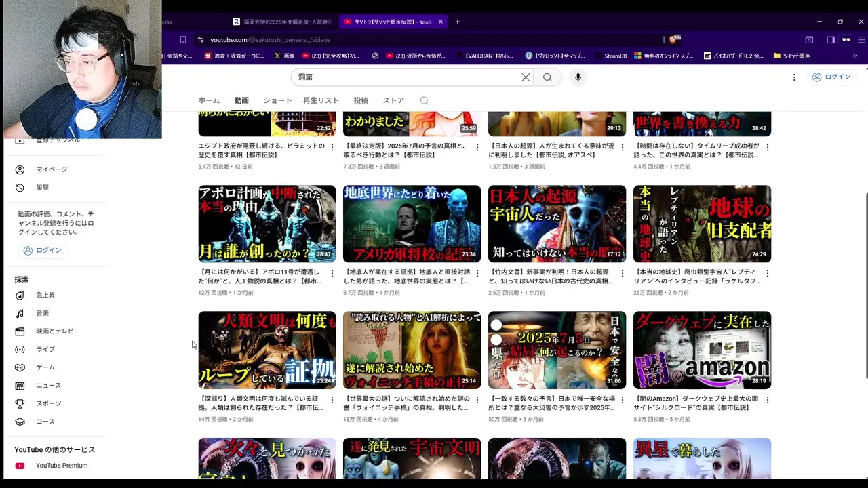Open the 投稿 tab

click(x=361, y=100)
